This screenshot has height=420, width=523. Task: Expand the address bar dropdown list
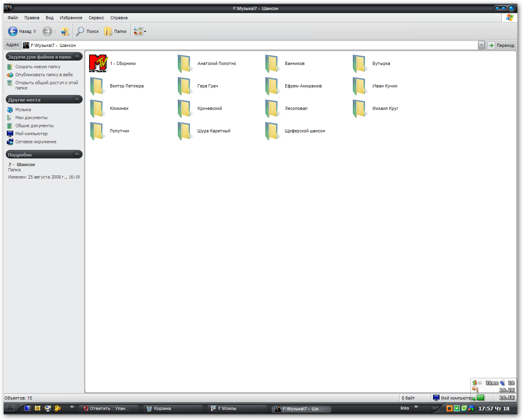point(481,45)
